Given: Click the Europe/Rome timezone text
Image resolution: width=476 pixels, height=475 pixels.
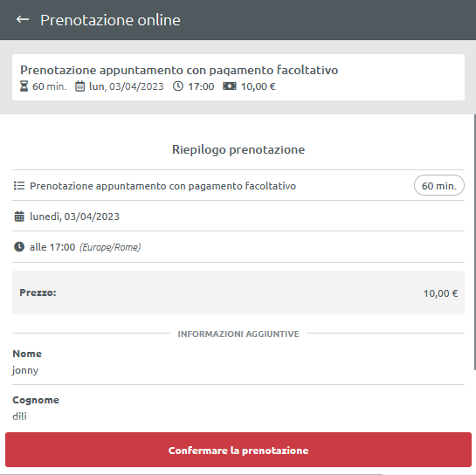Looking at the screenshot, I should tap(110, 247).
